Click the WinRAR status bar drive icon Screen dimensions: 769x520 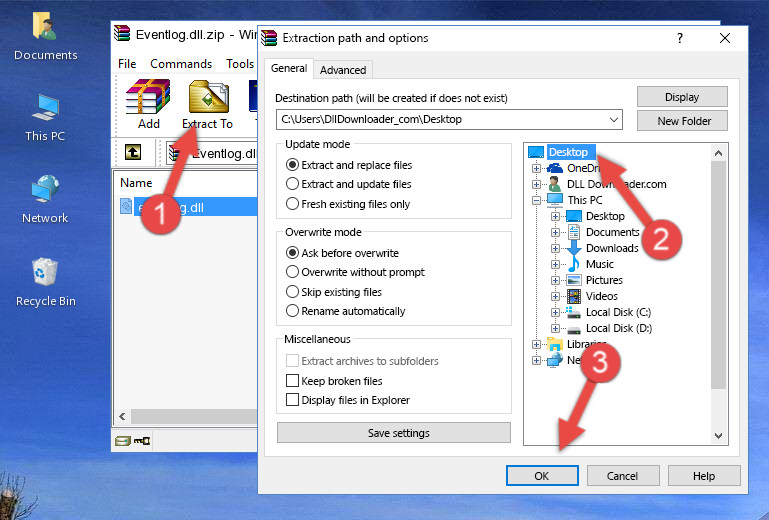tap(123, 441)
